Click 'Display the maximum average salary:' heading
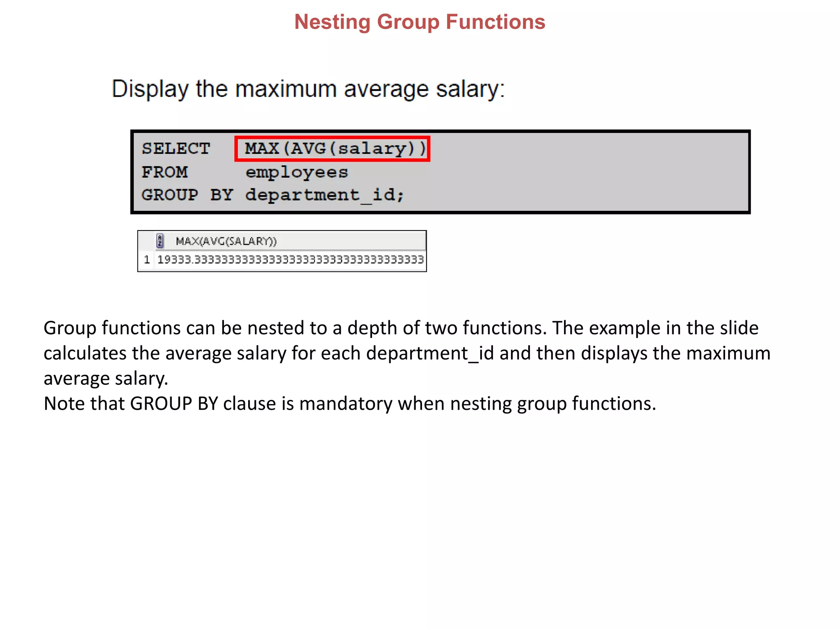Viewport: 840px width, 630px height. click(x=308, y=89)
